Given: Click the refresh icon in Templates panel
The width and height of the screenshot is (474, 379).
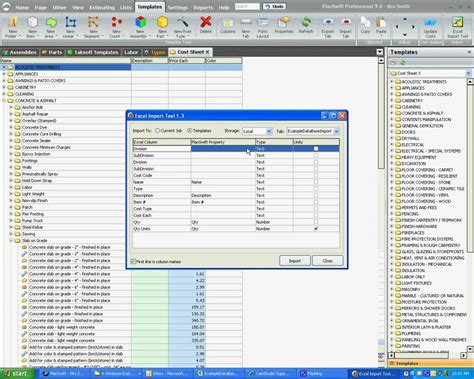Looking at the screenshot, I should coord(402,62).
